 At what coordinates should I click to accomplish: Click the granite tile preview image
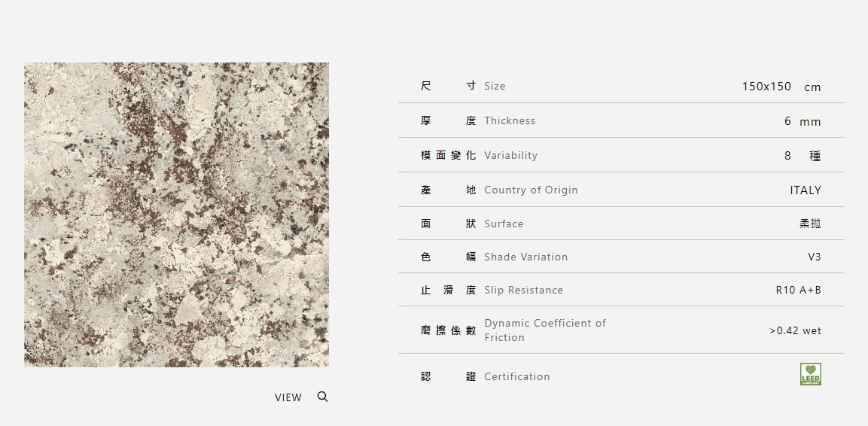(x=176, y=215)
